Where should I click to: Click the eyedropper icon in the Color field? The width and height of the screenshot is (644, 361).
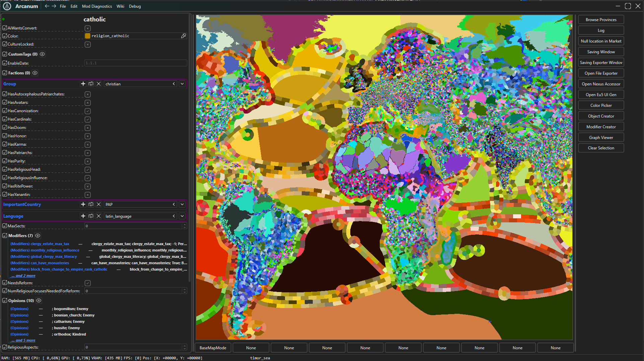[184, 36]
